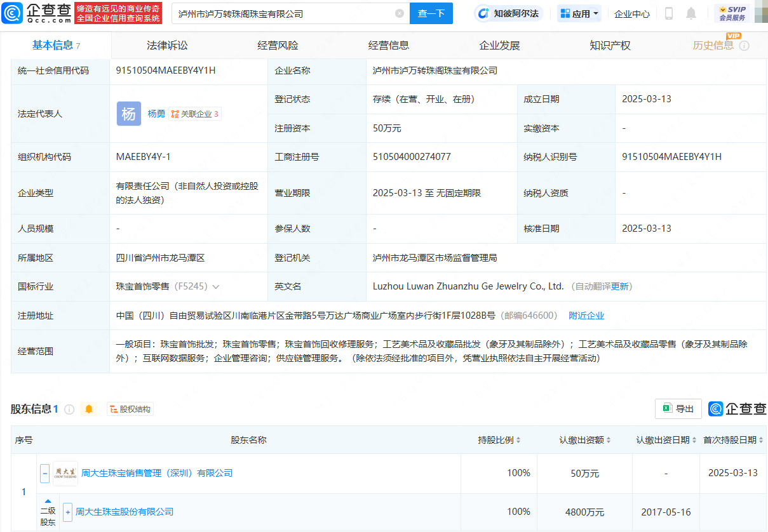The image size is (768, 532).
Task: Go to 企业中心
Action: point(632,13)
